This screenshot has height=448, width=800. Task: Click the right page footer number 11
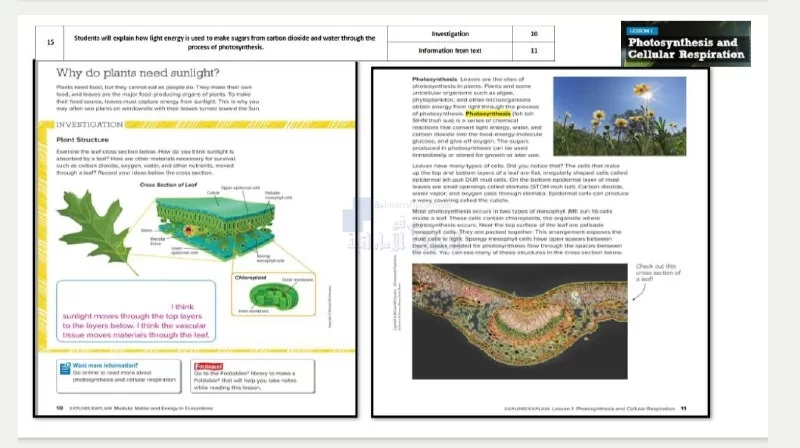[x=684, y=409]
